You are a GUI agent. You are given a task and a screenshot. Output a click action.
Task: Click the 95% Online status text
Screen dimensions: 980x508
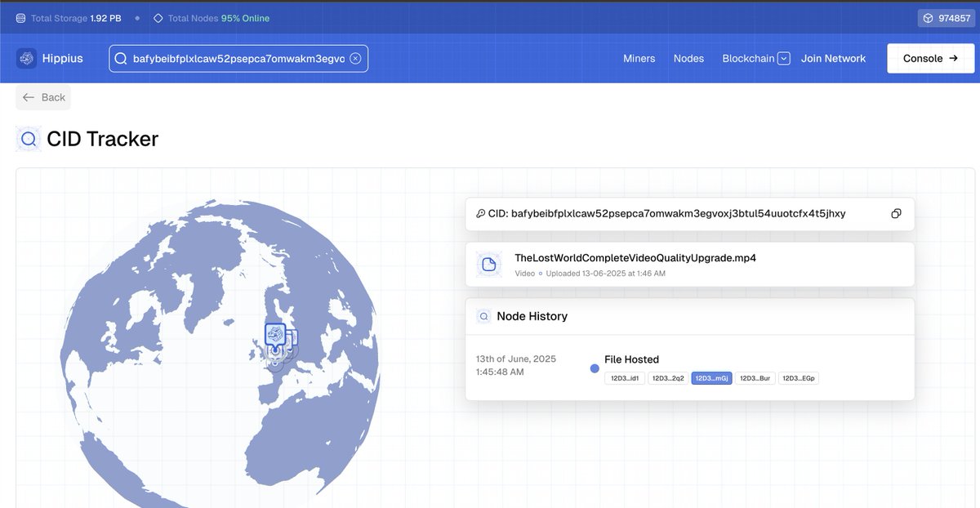click(x=245, y=18)
